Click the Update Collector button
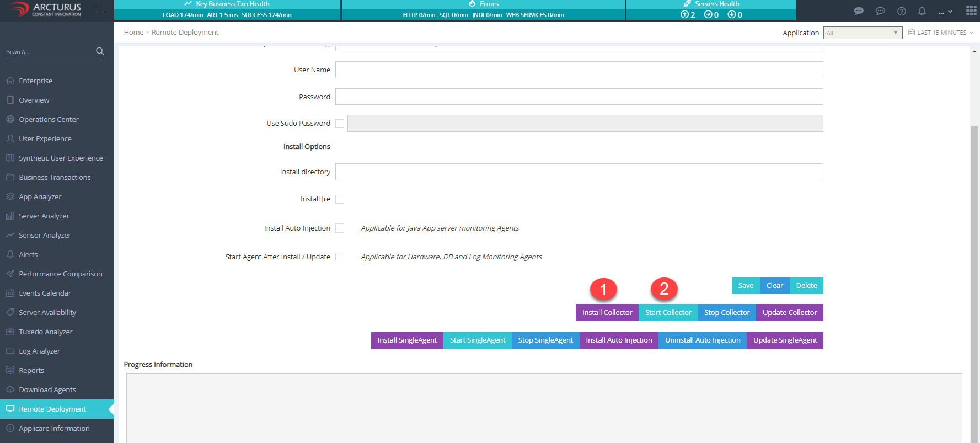The image size is (980, 443). (790, 313)
